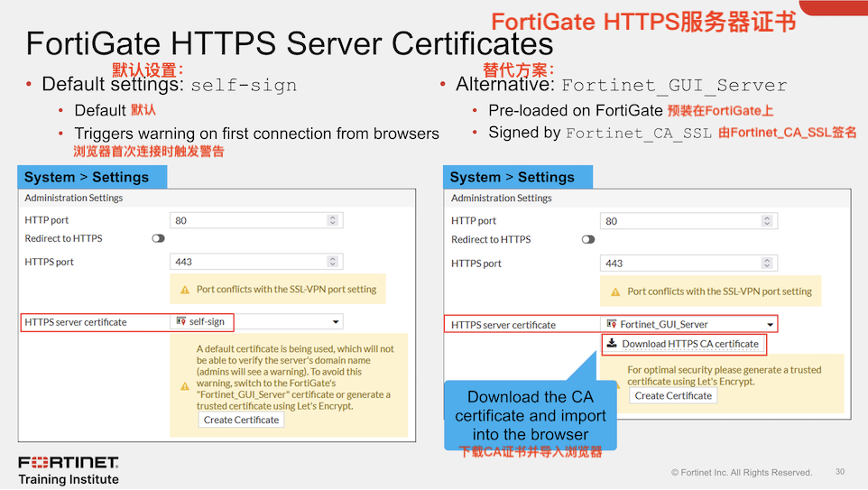Click stepper arrows of left HTTPS port

(x=333, y=262)
